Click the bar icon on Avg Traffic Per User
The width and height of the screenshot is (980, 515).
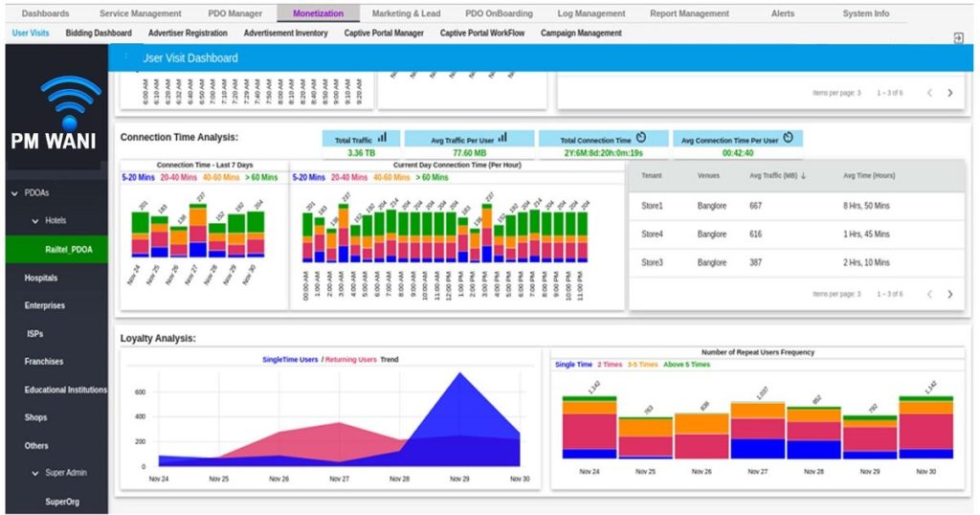(502, 139)
